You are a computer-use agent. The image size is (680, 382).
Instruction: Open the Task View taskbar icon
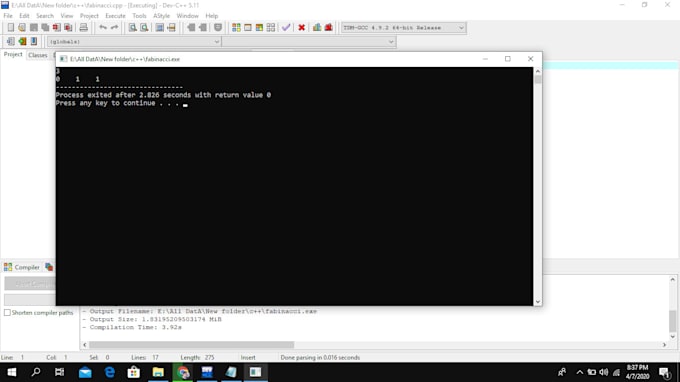point(59,372)
